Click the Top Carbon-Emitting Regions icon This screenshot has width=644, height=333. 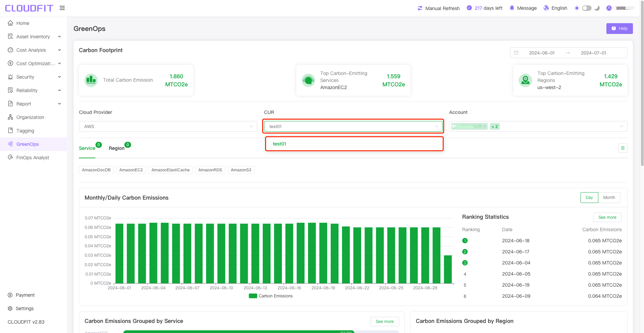525,80
